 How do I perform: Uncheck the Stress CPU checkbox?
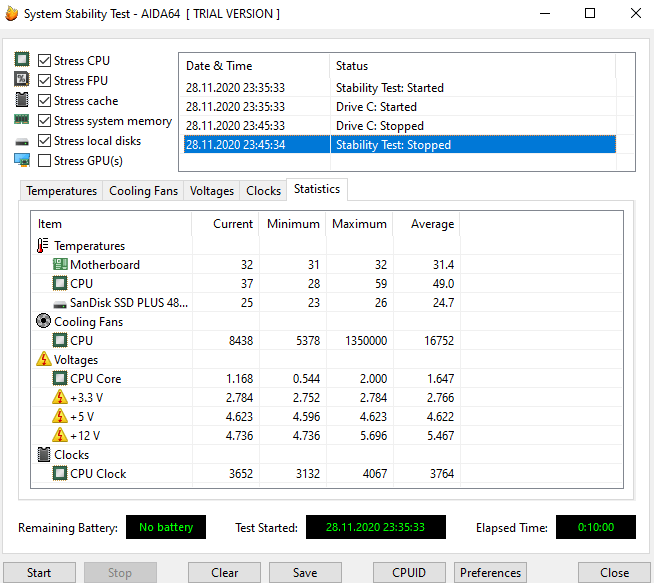pos(45,60)
